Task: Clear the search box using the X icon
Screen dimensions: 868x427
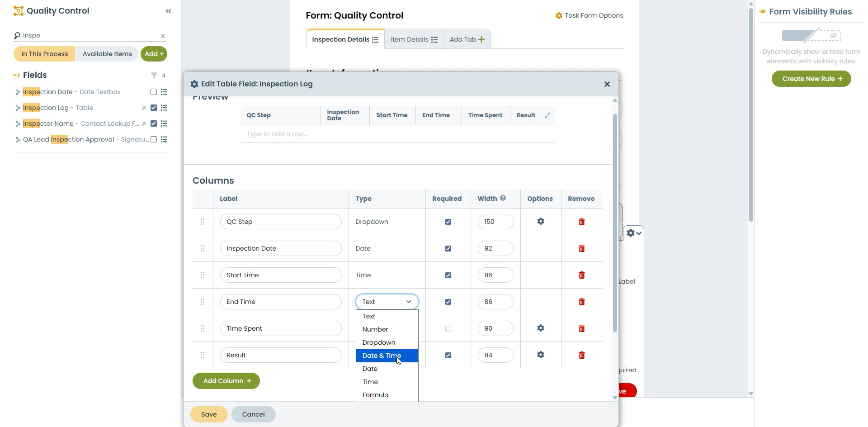Action: point(163,36)
